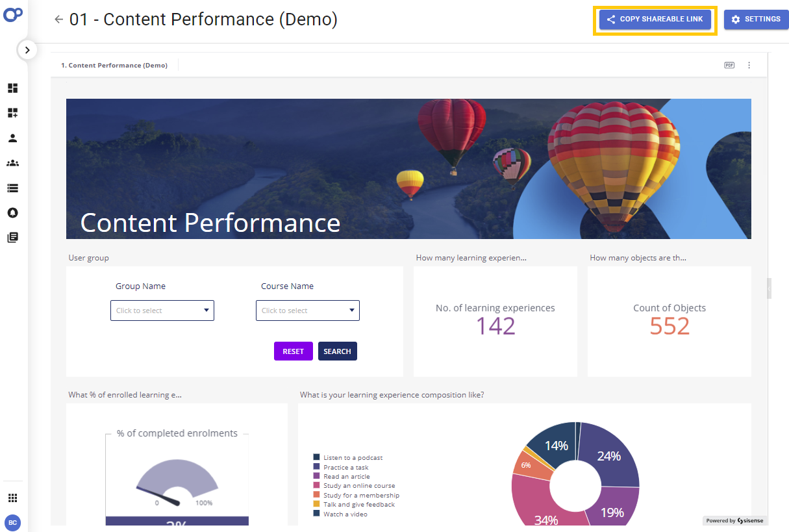The height and width of the screenshot is (532, 789).
Task: Open the Dashboards icon in the sidebar
Action: coord(13,88)
